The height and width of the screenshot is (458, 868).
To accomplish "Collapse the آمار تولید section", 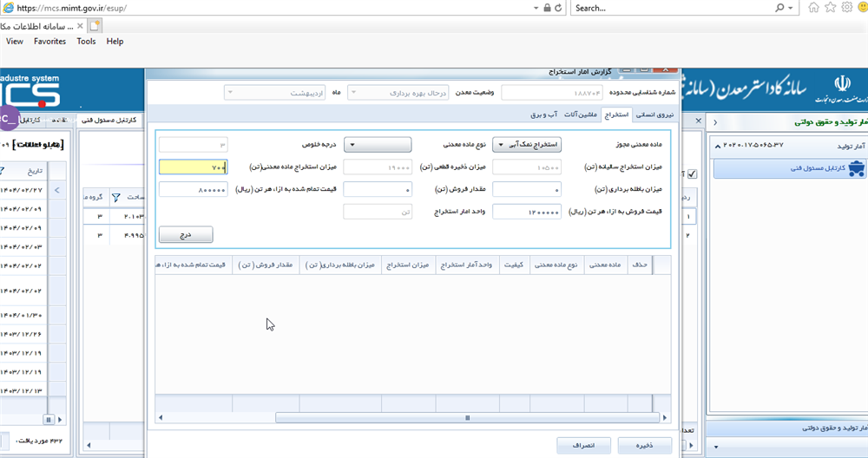I will tap(718, 144).
